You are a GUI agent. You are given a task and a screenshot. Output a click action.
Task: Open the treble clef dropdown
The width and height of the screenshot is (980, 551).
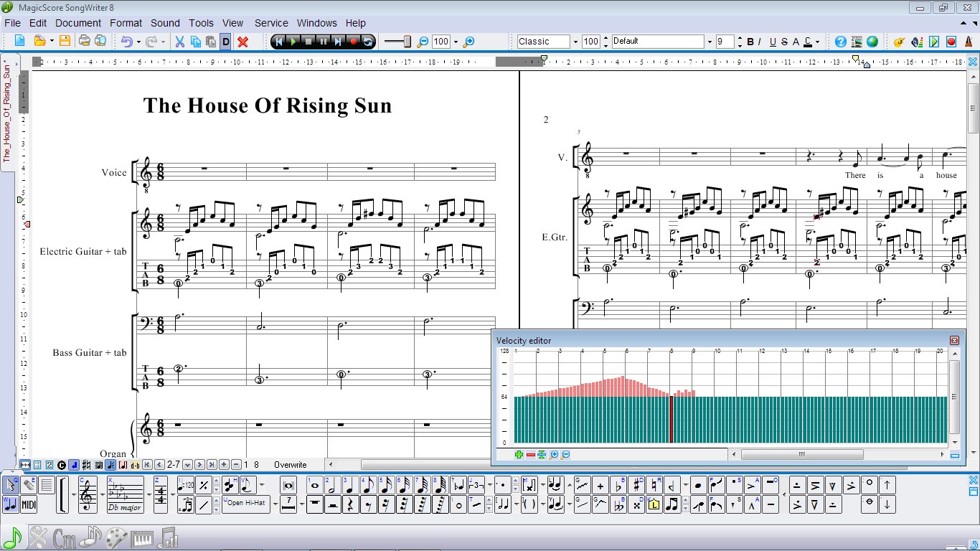103,495
